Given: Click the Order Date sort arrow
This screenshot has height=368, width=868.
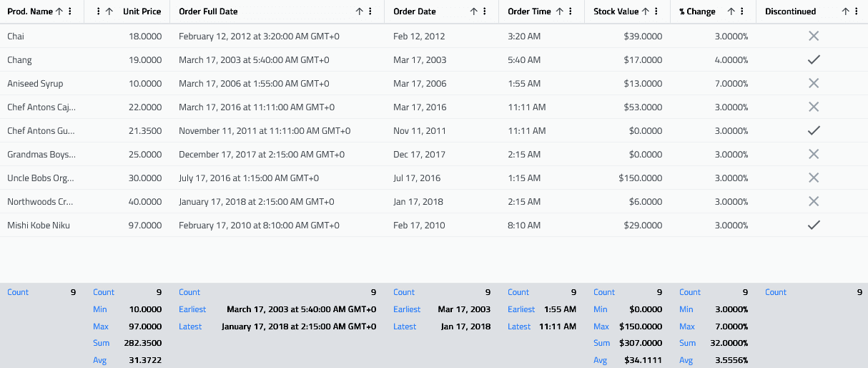Looking at the screenshot, I should pos(474,11).
